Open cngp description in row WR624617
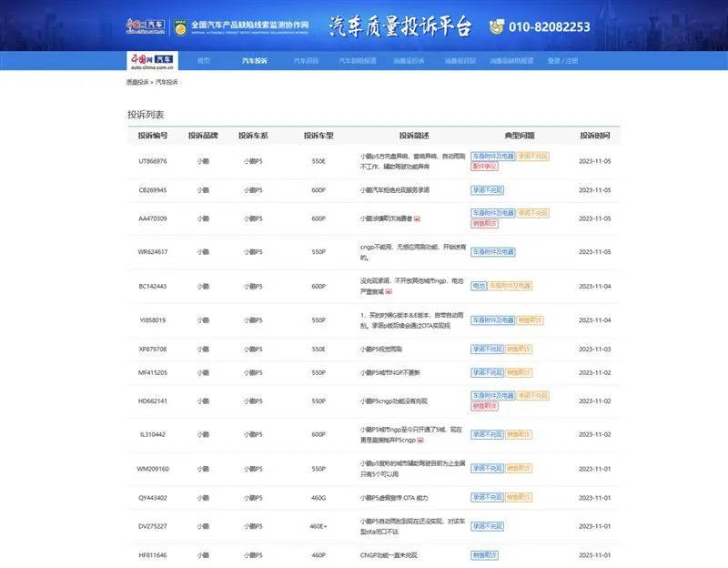728x568 pixels. point(413,252)
